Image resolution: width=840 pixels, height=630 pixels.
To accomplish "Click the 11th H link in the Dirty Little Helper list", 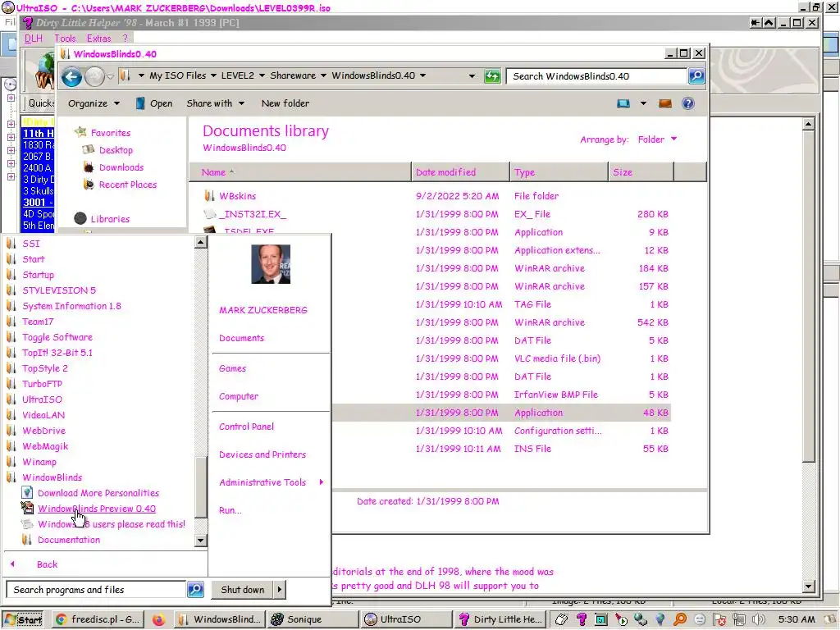I will pos(38,134).
